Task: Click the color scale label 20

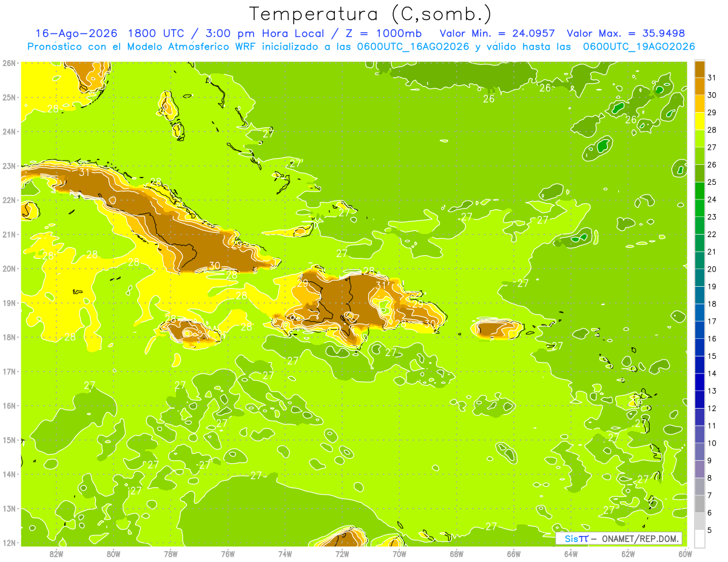Action: [712, 269]
